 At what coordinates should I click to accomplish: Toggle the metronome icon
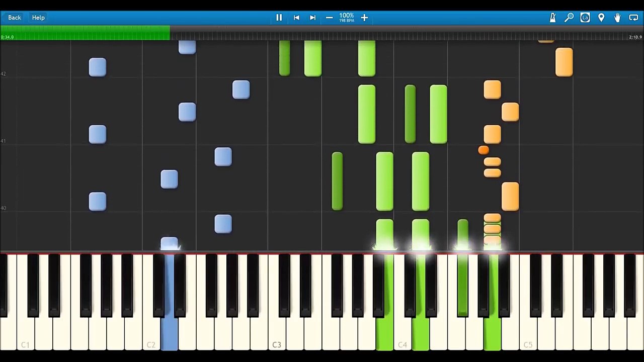(x=552, y=18)
